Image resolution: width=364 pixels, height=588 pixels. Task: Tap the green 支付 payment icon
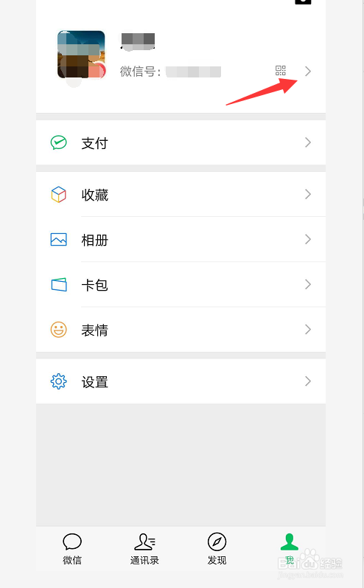pos(58,142)
